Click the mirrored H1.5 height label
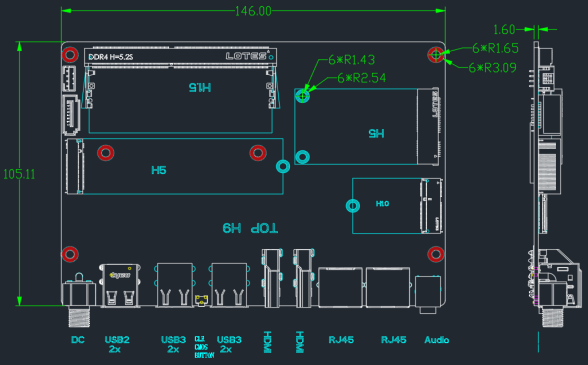Image resolution: width=588 pixels, height=365 pixels. pos(200,88)
